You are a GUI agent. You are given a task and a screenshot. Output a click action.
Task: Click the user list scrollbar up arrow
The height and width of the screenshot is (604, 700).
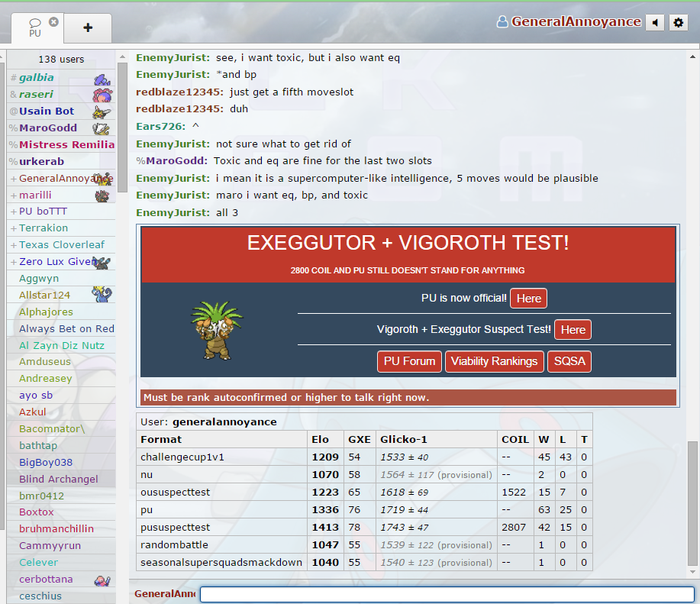tap(122, 57)
